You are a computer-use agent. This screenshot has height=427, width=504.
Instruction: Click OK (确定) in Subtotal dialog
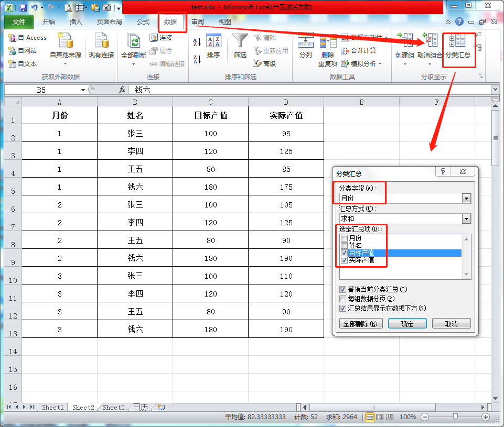coord(408,324)
